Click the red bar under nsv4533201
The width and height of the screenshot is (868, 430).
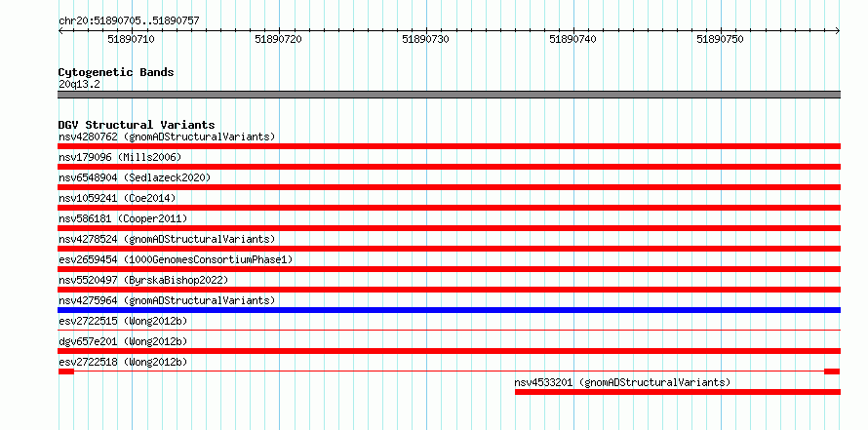point(678,392)
